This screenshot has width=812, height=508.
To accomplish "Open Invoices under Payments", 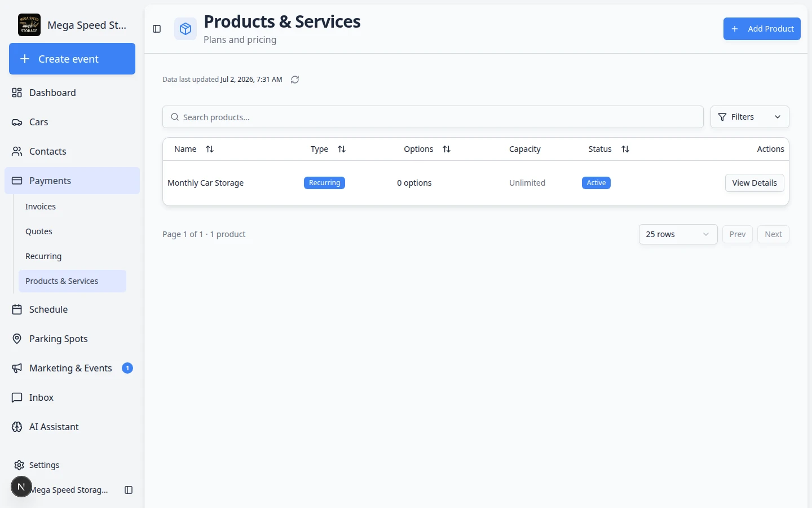I will tap(72, 207).
